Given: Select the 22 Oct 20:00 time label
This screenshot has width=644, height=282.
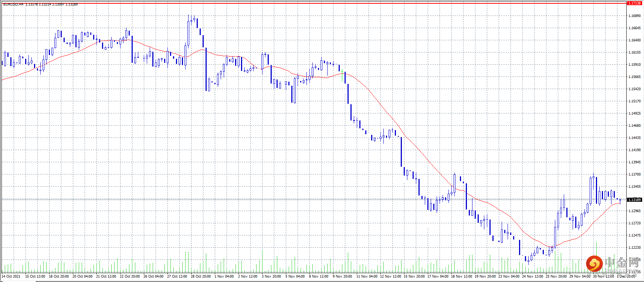Looking at the screenshot, I should (x=130, y=276).
